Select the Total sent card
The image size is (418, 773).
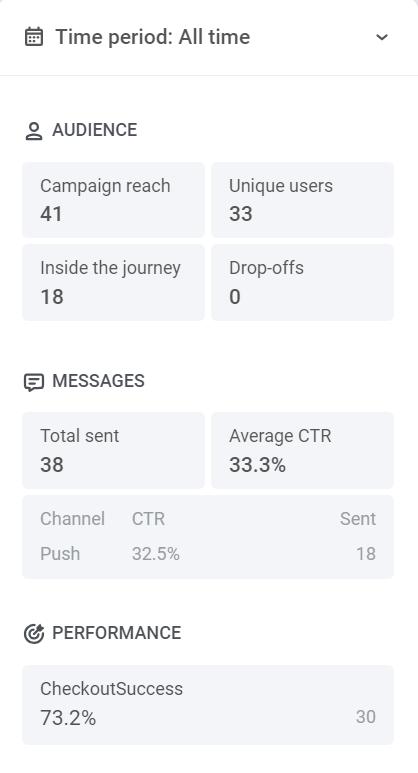coord(113,451)
